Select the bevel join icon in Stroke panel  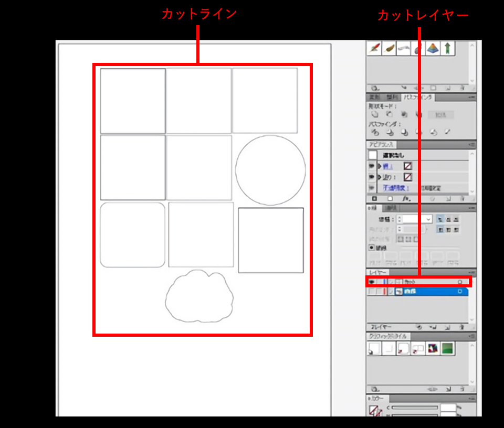(x=456, y=230)
